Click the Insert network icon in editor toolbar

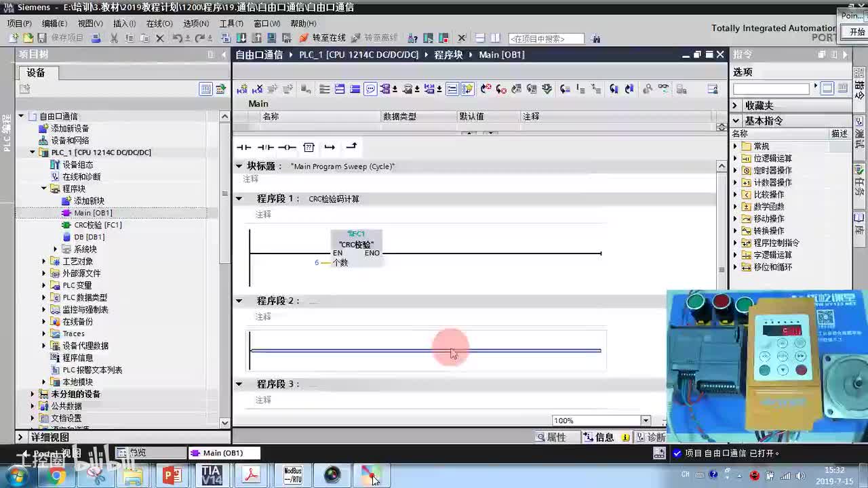[242, 89]
